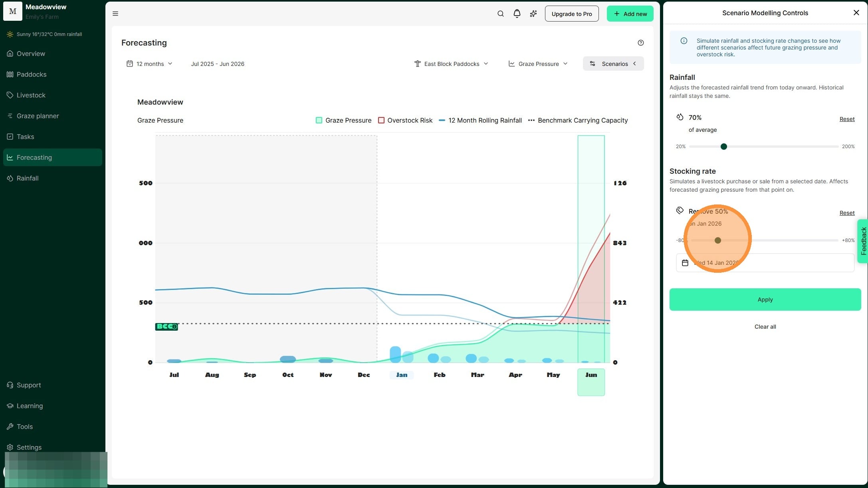Image resolution: width=868 pixels, height=488 pixels.
Task: Expand East Block Paddocks selector
Action: (451, 64)
